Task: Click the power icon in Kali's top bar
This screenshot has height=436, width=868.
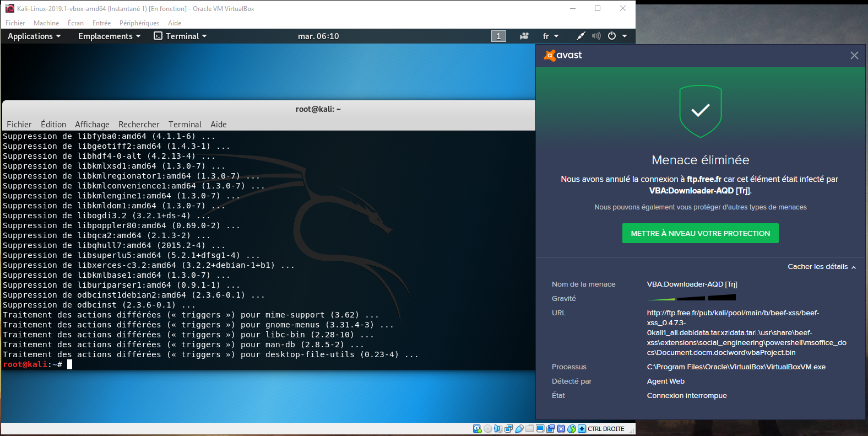Action: coord(612,36)
